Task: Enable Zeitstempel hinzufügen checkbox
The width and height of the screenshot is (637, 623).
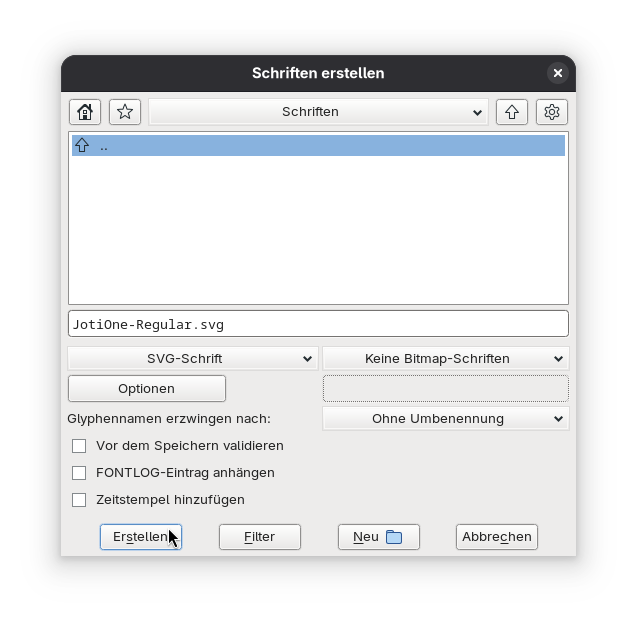Action: (79, 500)
